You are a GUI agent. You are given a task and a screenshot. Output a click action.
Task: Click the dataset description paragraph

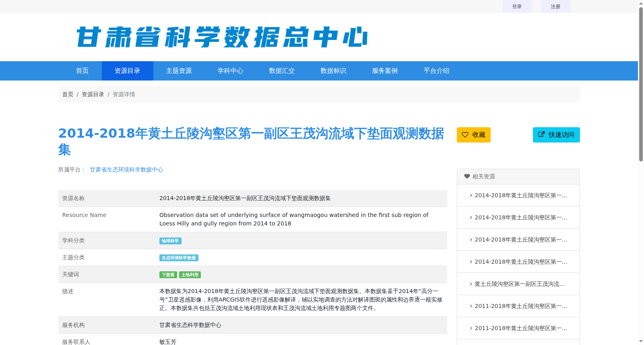[301, 300]
